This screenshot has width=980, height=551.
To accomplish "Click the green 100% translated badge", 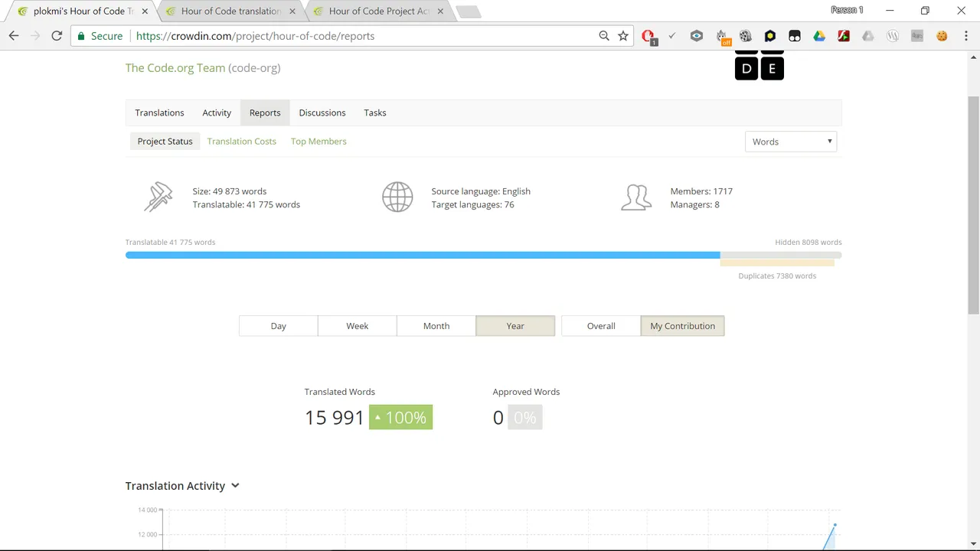I will [401, 417].
